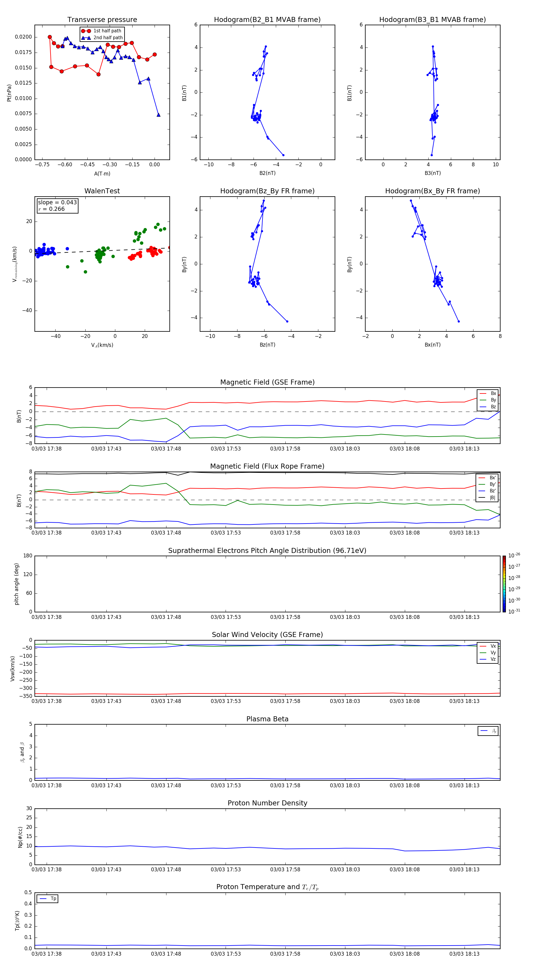Viewport: 535px width, 980px height.
Task: Select the "Tp" legend entry
Action: pos(48,899)
